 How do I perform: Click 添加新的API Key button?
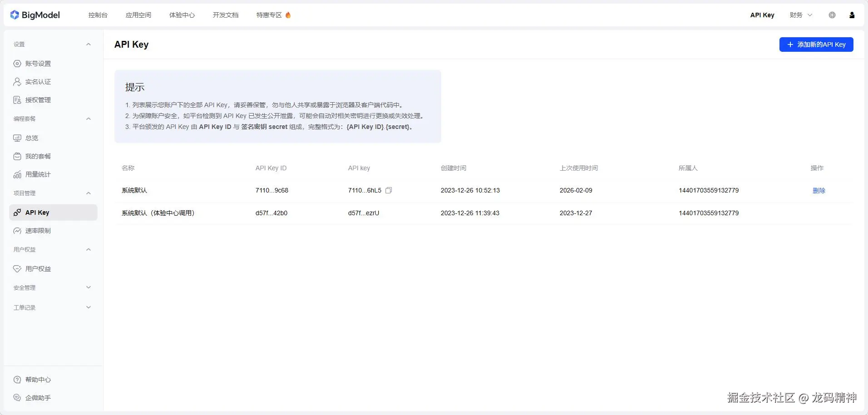click(816, 44)
